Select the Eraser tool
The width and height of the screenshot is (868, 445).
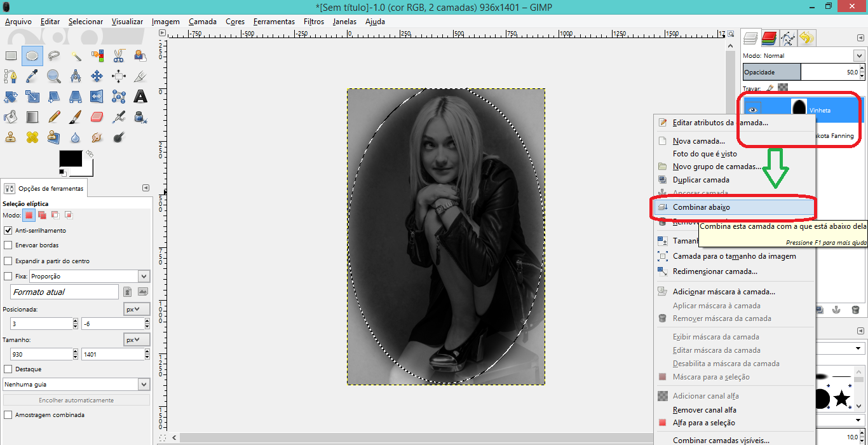click(x=97, y=117)
